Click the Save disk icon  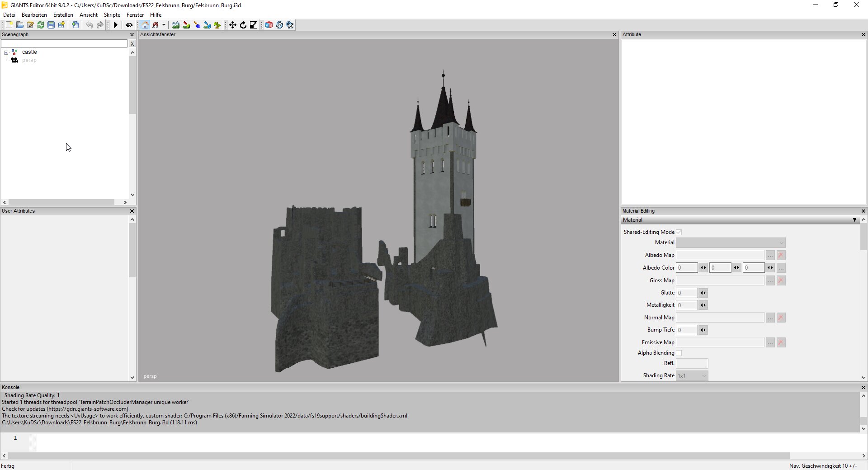(x=51, y=25)
